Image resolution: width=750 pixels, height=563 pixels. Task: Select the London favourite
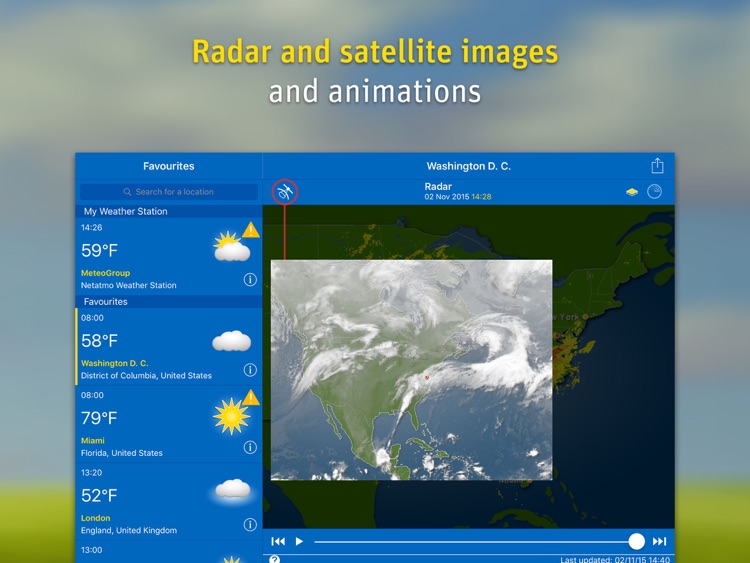coord(169,502)
